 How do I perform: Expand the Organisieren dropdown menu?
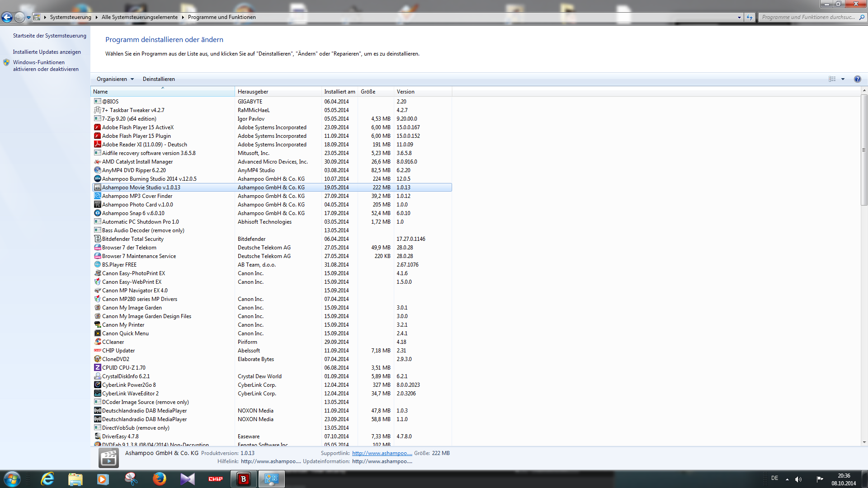pyautogui.click(x=115, y=79)
